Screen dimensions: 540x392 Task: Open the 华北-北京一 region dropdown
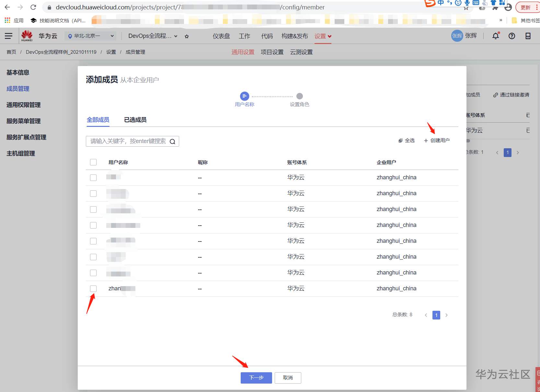91,36
